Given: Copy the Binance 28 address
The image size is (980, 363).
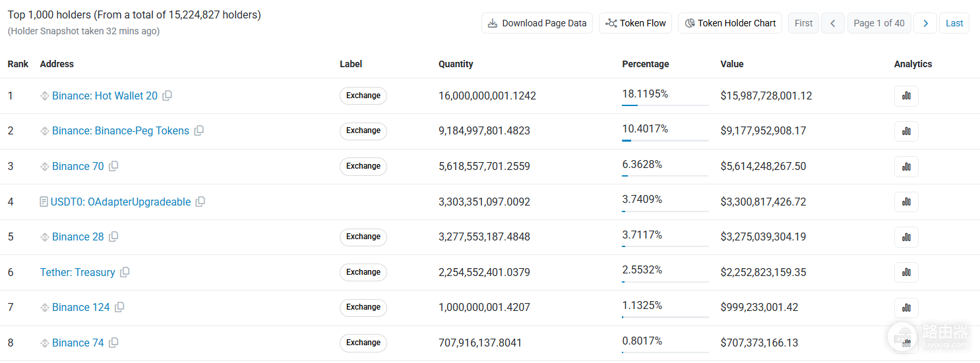Looking at the screenshot, I should (x=113, y=237).
